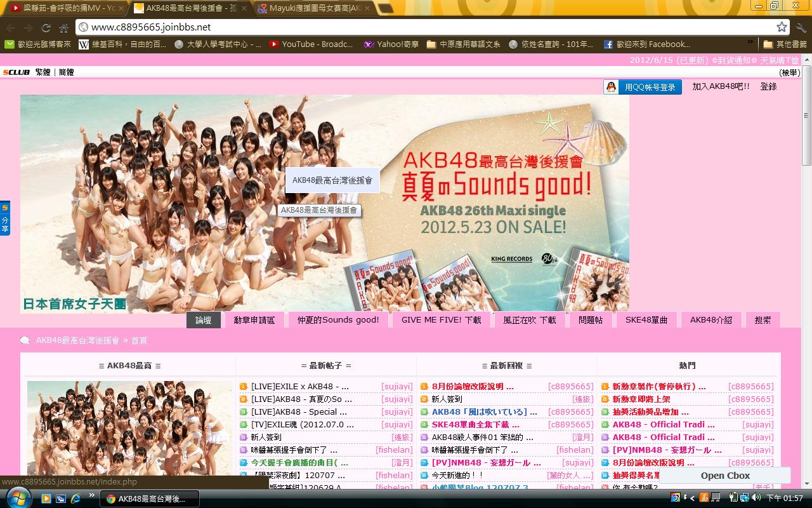The image size is (812, 508).
Task: Open the Wikipedia 維基百科 bookmark
Action: pos(123,44)
